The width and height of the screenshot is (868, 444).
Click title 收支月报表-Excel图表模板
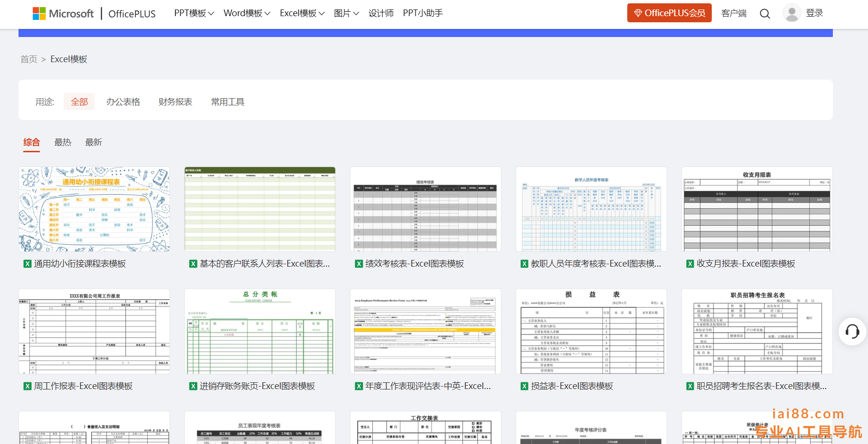click(x=746, y=264)
